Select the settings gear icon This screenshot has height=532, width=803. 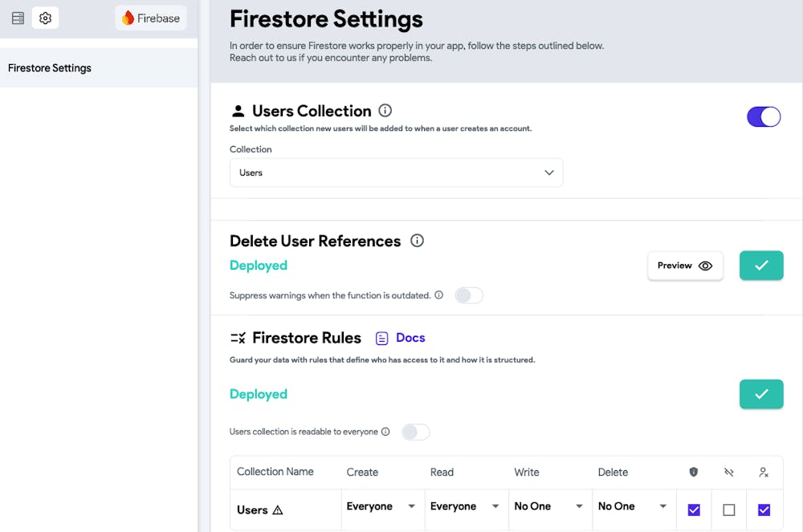tap(45, 18)
